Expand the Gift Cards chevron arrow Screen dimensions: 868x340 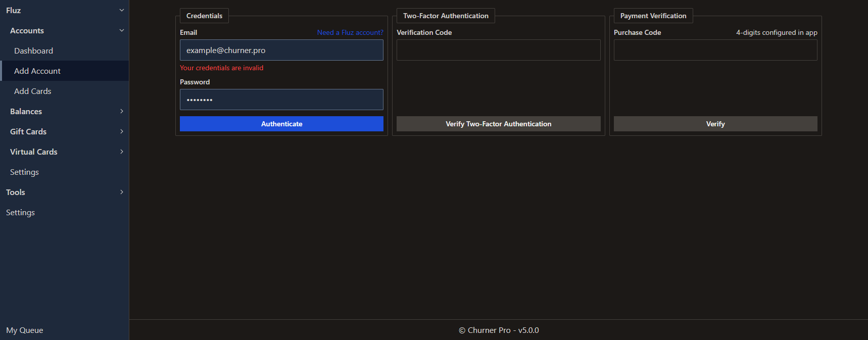point(121,131)
